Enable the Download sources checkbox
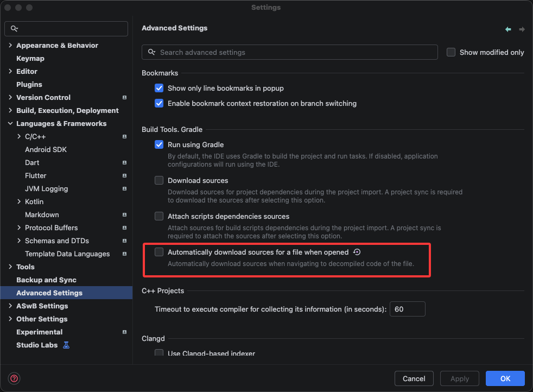Screen dimensions: 533x392 coord(158,180)
